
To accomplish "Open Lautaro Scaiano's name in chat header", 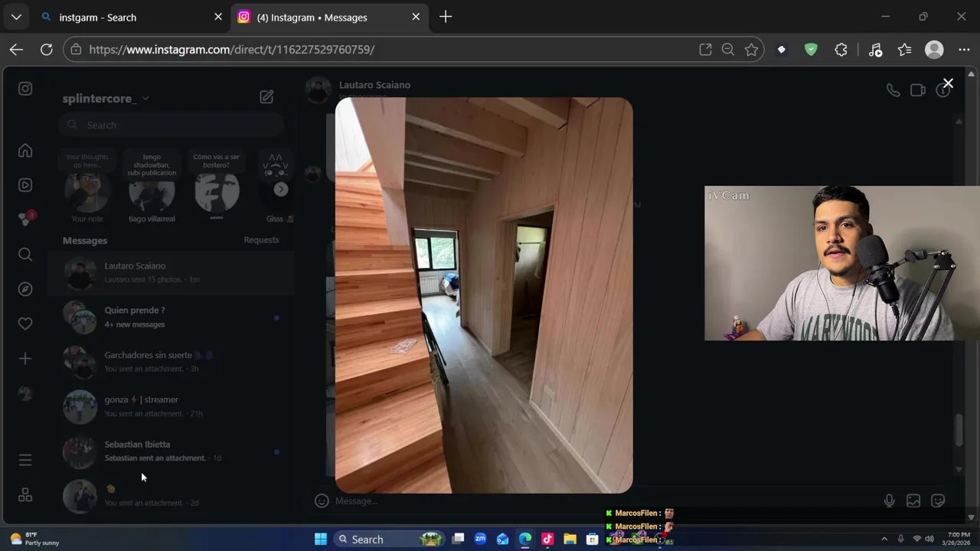I will pos(374,85).
